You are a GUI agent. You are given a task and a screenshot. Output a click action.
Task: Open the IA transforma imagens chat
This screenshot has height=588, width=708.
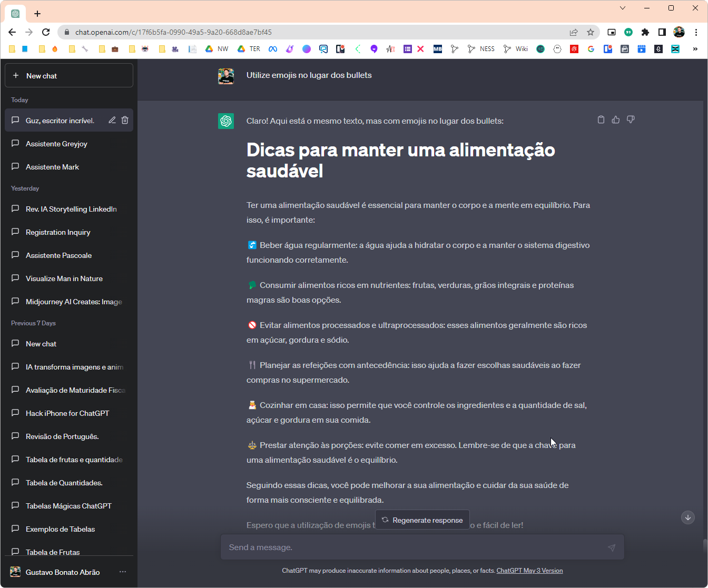[68, 367]
